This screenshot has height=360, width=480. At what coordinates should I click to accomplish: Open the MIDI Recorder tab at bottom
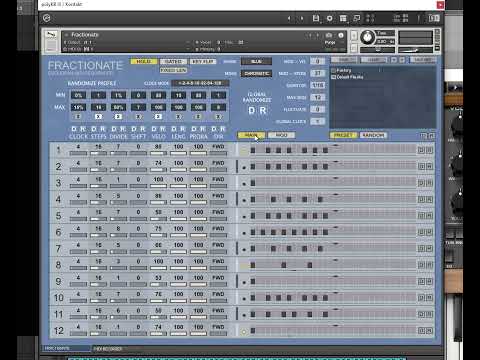(x=108, y=349)
